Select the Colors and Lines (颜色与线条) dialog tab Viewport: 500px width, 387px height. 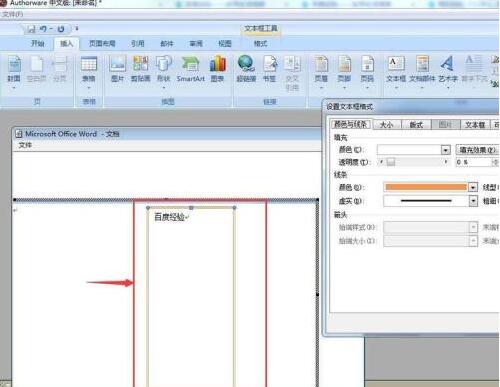tap(350, 124)
